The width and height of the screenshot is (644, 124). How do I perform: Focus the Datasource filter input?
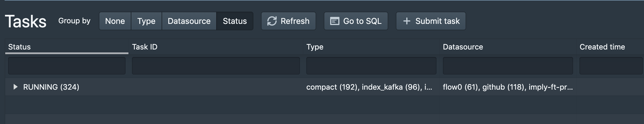[508, 66]
